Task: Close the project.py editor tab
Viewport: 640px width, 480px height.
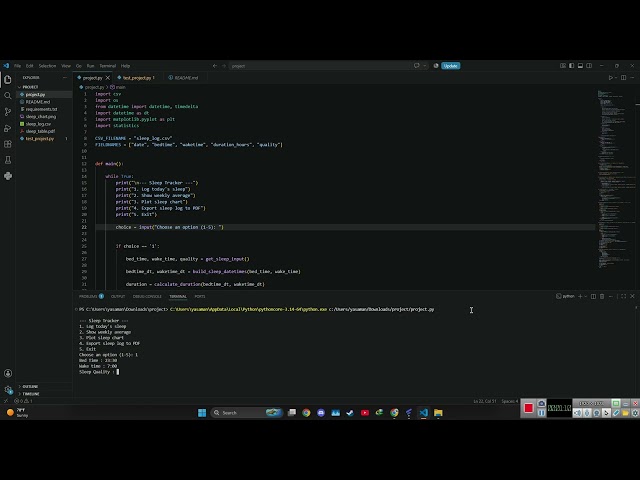Action: click(108, 78)
